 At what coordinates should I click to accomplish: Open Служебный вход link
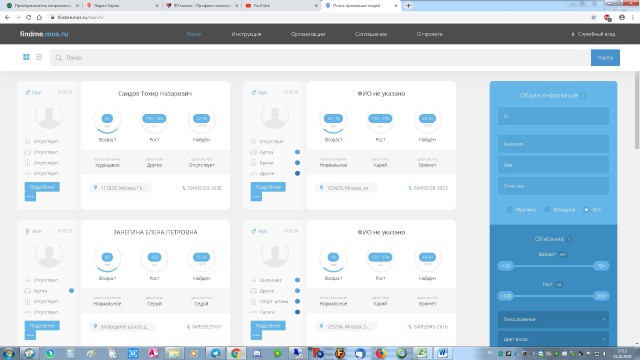[593, 34]
